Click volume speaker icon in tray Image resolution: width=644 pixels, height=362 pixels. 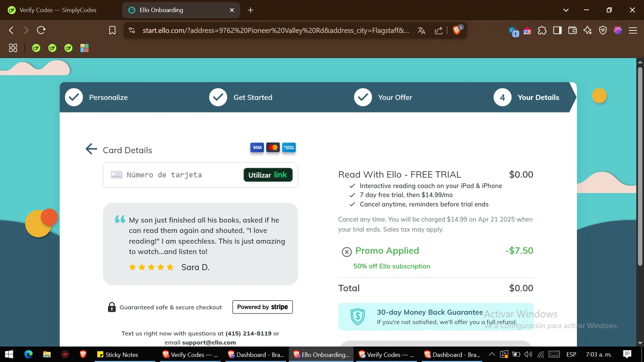click(528, 354)
